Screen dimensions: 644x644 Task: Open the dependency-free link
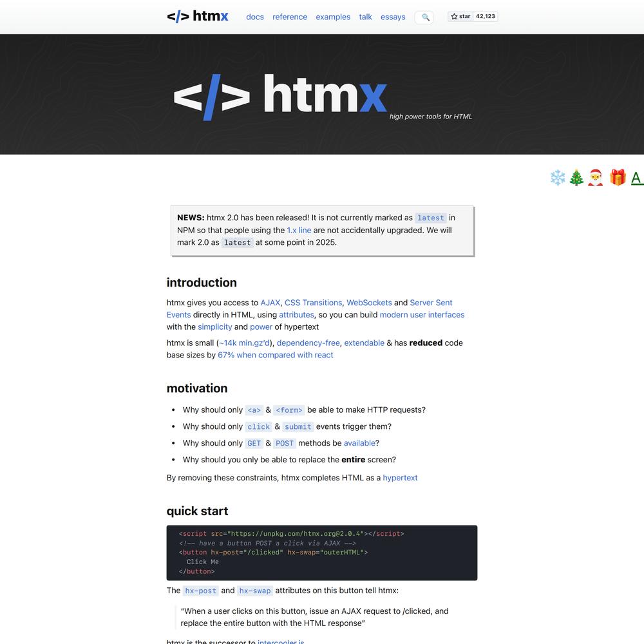click(x=308, y=343)
